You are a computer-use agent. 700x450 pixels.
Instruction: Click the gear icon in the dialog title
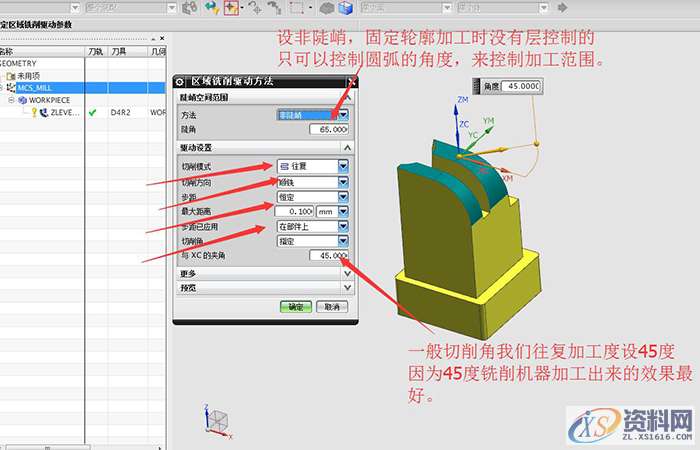tap(179, 82)
